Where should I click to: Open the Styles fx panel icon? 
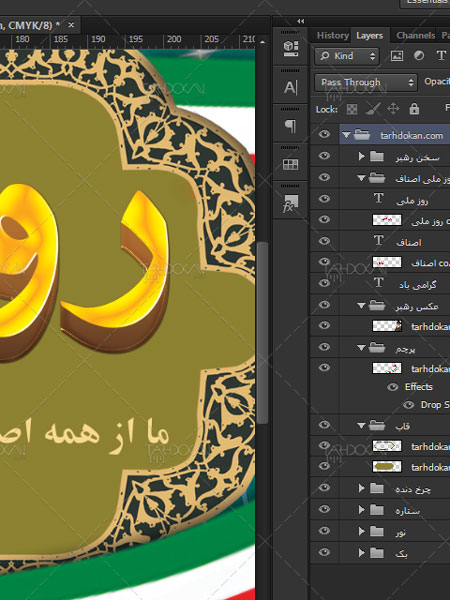(290, 203)
